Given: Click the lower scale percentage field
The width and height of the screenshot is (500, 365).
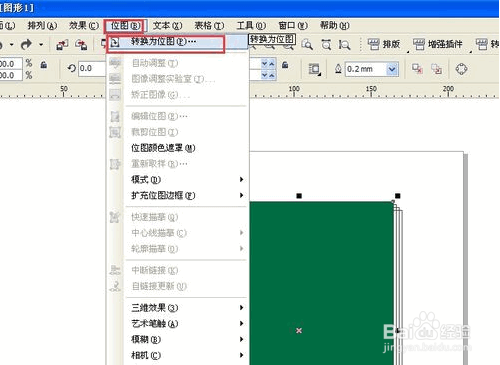Looking at the screenshot, I should click(x=11, y=75).
